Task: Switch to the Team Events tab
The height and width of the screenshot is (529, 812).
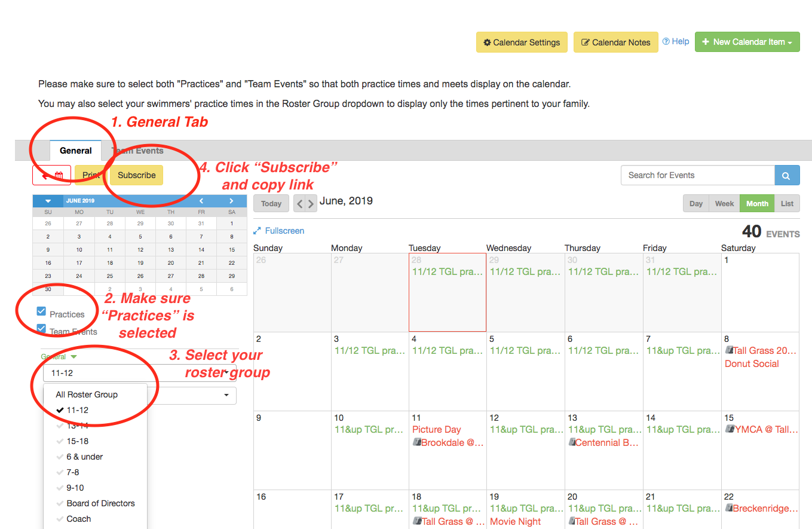Action: (x=139, y=151)
